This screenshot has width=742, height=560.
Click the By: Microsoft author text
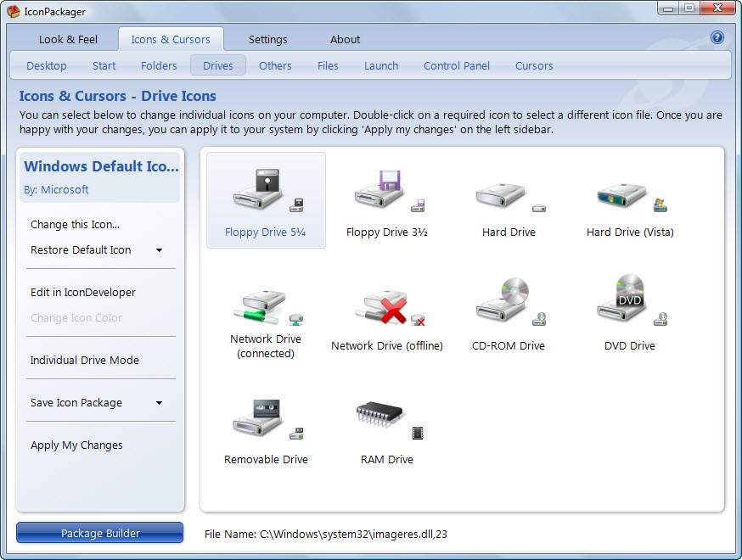[x=56, y=190]
